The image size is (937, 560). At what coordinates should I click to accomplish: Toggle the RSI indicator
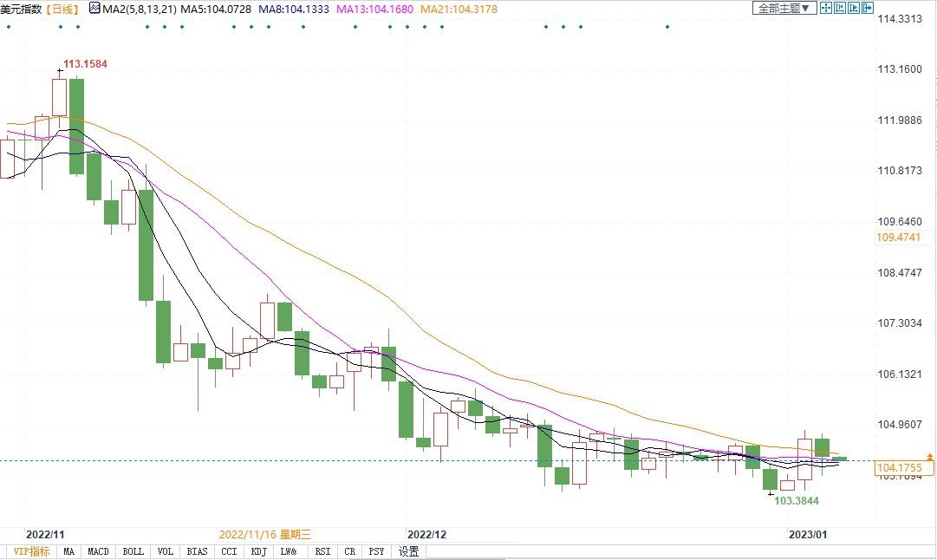(x=322, y=551)
